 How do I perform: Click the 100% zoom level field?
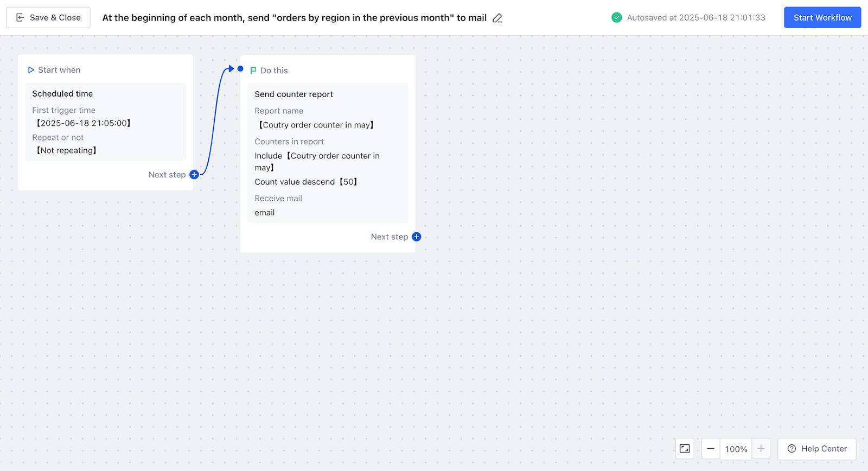tap(736, 449)
